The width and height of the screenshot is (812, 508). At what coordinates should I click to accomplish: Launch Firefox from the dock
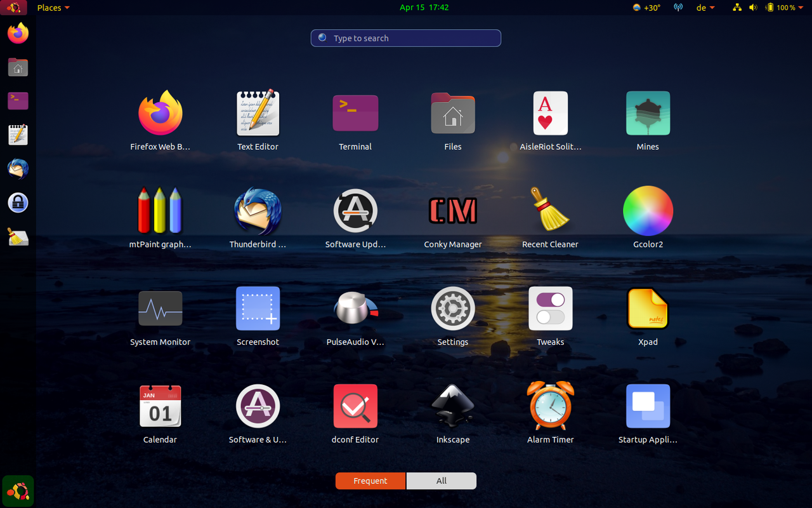tap(17, 33)
